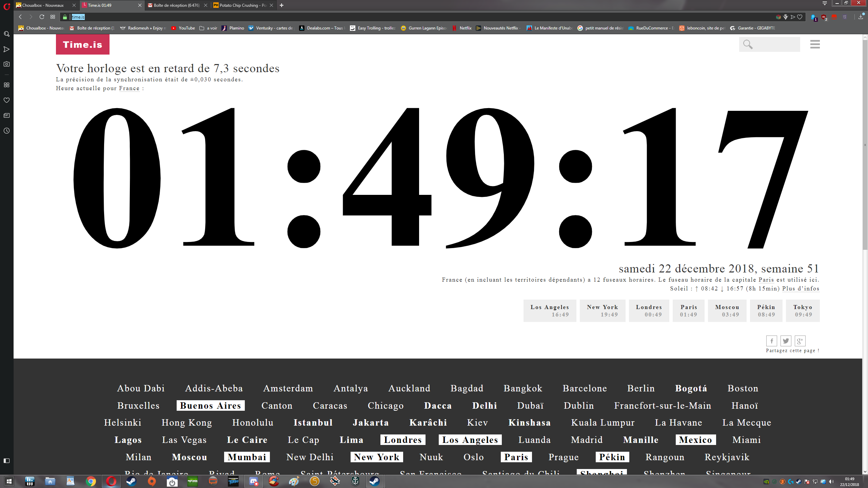Add page to bookmarks heart icon
This screenshot has height=488, width=868.
[800, 17]
